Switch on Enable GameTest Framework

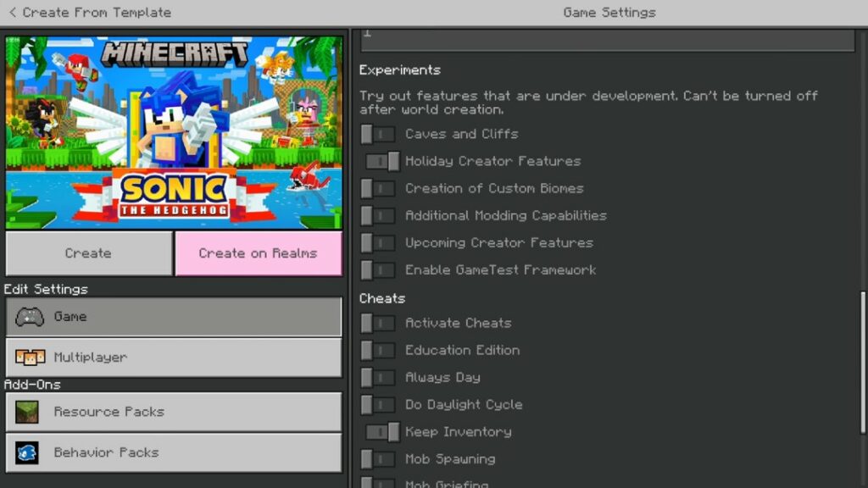tap(378, 269)
